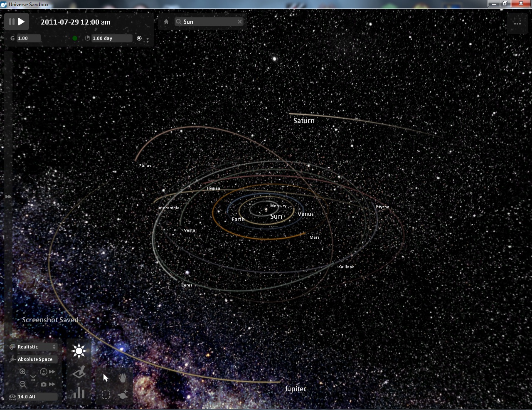This screenshot has width=532, height=410.
Task: Open the bar chart statistics icon
Action: coord(79,393)
